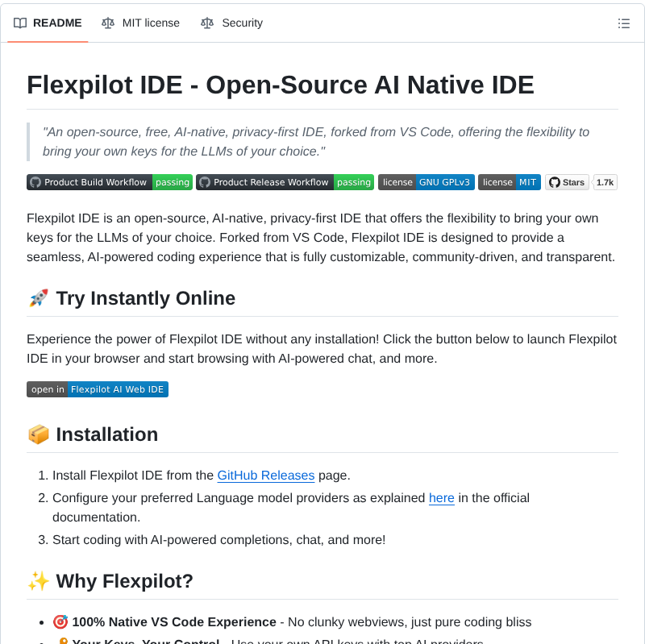Launch the Flexipilot AI Web IDE badge
The height and width of the screenshot is (644, 645).
coord(118,389)
